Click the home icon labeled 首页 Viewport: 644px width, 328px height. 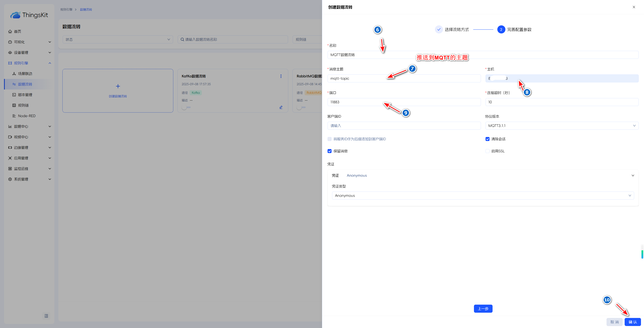tap(10, 31)
